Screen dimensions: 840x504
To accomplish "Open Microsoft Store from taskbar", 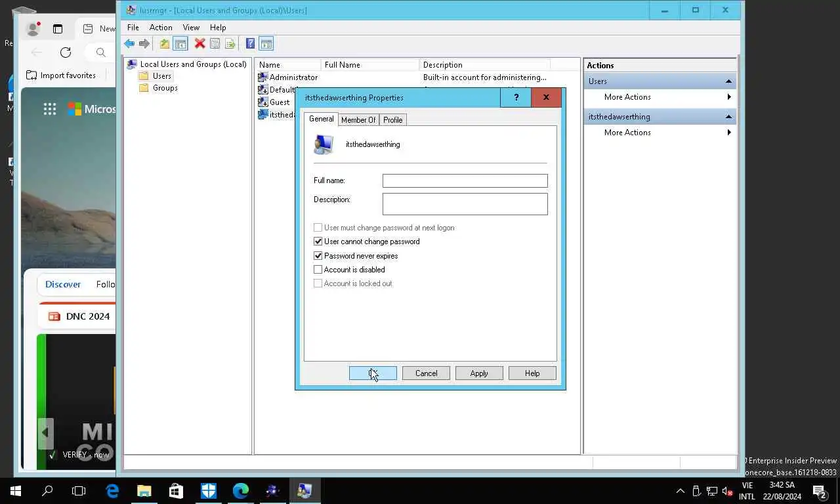I will (176, 491).
